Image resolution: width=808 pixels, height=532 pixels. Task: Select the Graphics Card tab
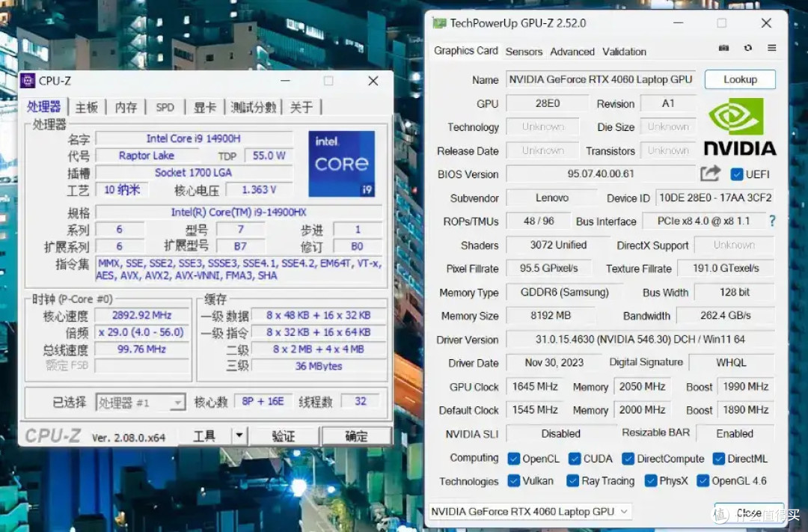tap(466, 51)
